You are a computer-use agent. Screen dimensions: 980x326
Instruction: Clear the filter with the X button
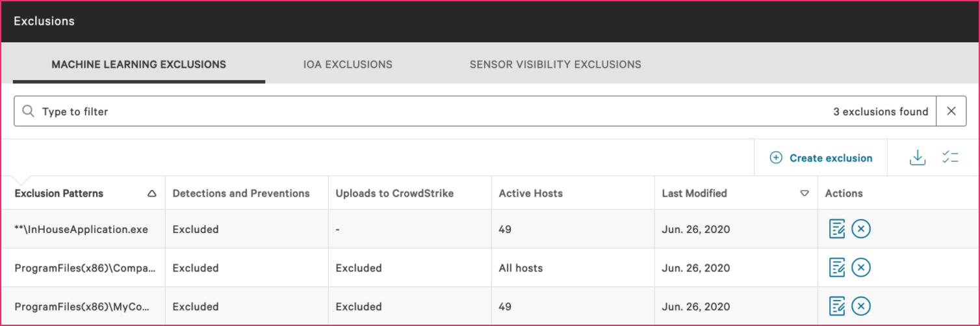[x=951, y=111]
